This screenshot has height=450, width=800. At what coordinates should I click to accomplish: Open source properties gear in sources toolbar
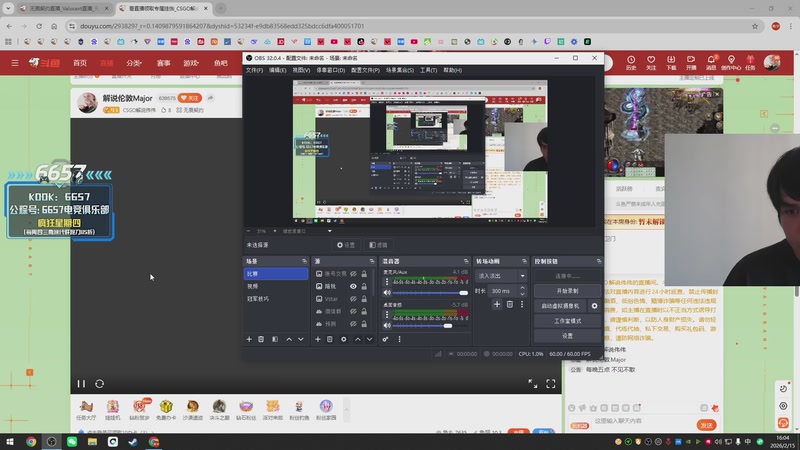point(343,339)
